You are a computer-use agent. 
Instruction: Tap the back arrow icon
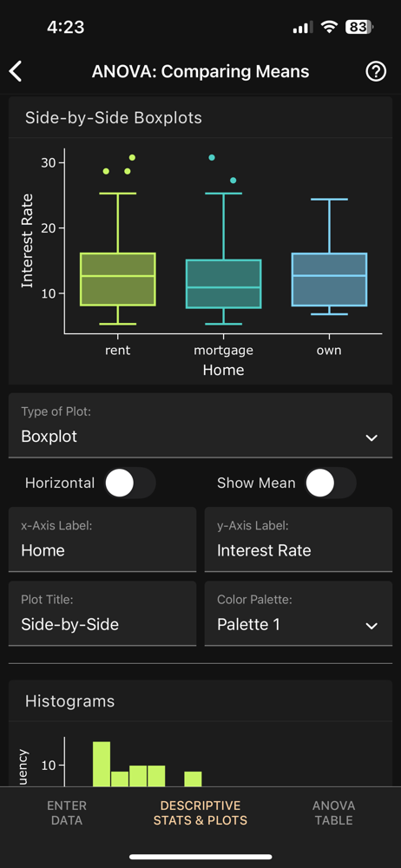click(16, 71)
